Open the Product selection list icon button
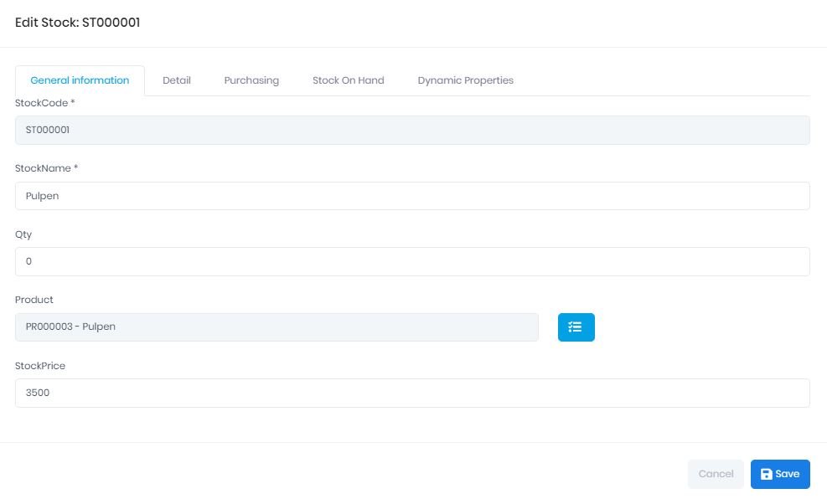Image resolution: width=827 pixels, height=504 pixels. coord(576,327)
